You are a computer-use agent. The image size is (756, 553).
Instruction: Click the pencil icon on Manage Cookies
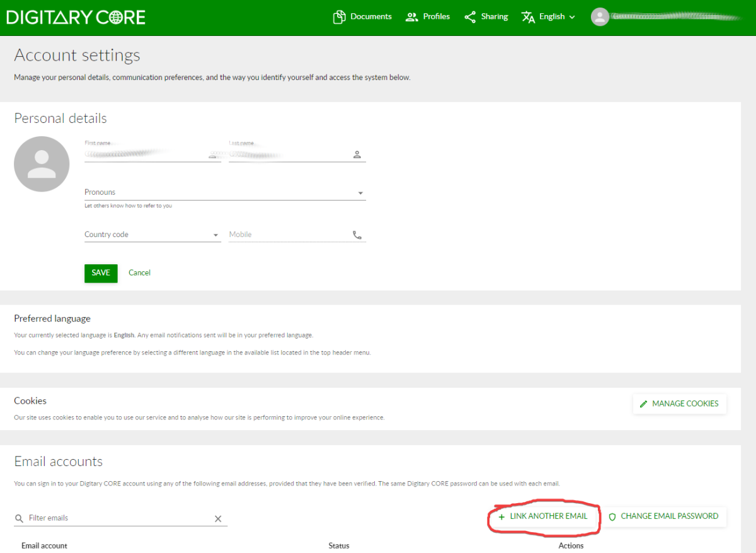[643, 404]
